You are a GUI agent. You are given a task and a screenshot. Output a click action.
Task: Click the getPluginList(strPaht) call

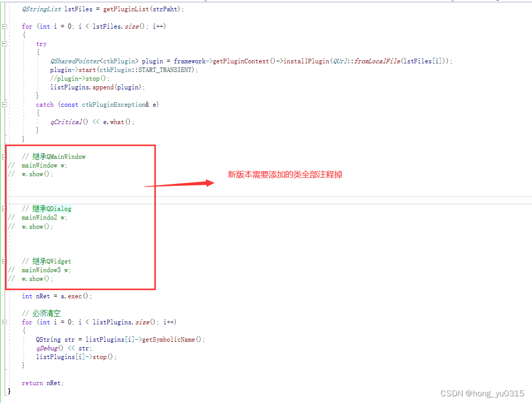(x=143, y=9)
